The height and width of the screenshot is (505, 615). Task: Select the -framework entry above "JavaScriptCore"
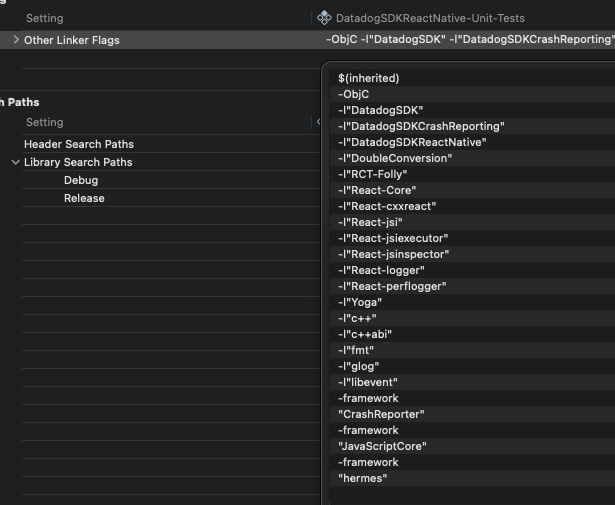pos(472,430)
